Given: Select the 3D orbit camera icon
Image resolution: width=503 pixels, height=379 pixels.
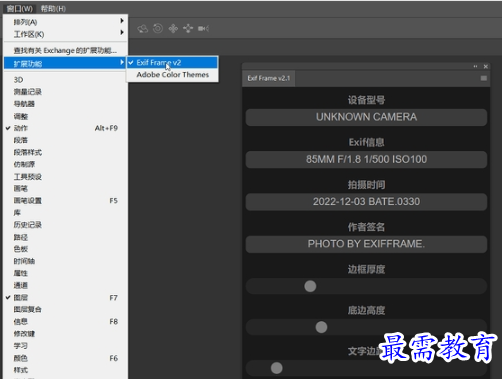Looking at the screenshot, I should pos(143,29).
